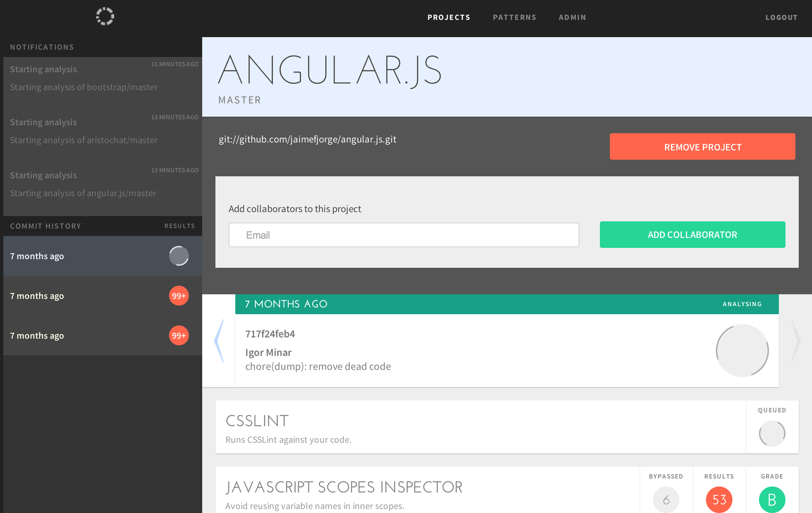812x513 pixels.
Task: Open the Patterns nav item
Action: coord(514,17)
